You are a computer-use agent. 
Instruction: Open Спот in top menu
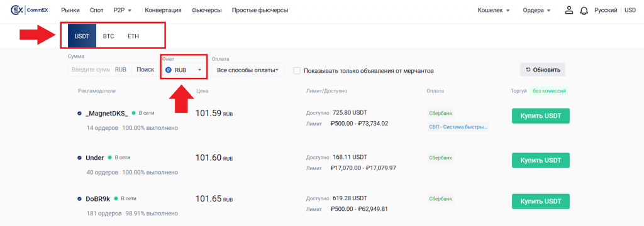click(96, 10)
